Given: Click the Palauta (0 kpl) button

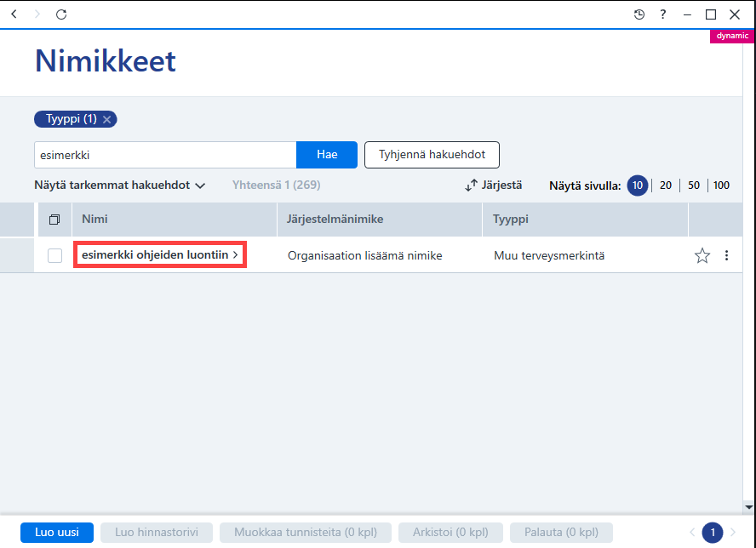Looking at the screenshot, I should (561, 533).
